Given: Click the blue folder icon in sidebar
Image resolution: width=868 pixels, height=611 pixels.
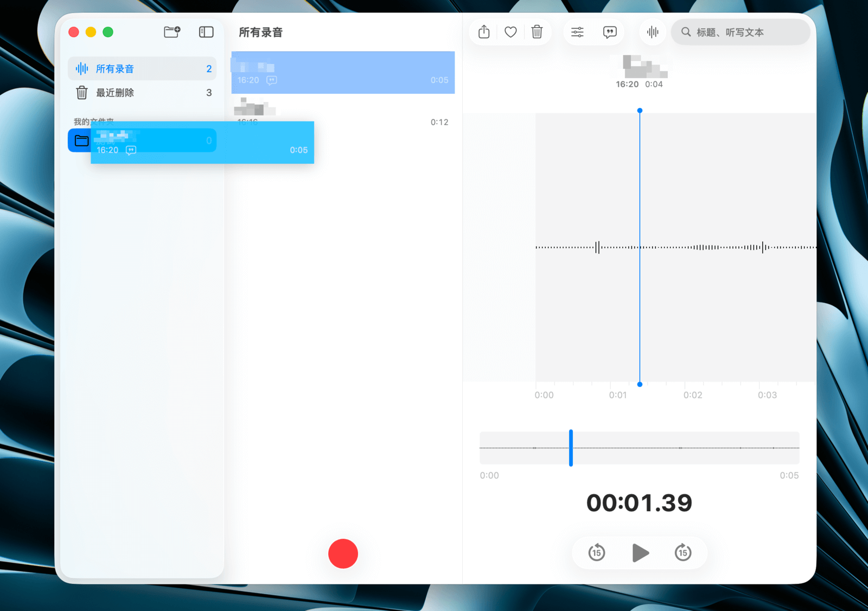Looking at the screenshot, I should click(81, 141).
